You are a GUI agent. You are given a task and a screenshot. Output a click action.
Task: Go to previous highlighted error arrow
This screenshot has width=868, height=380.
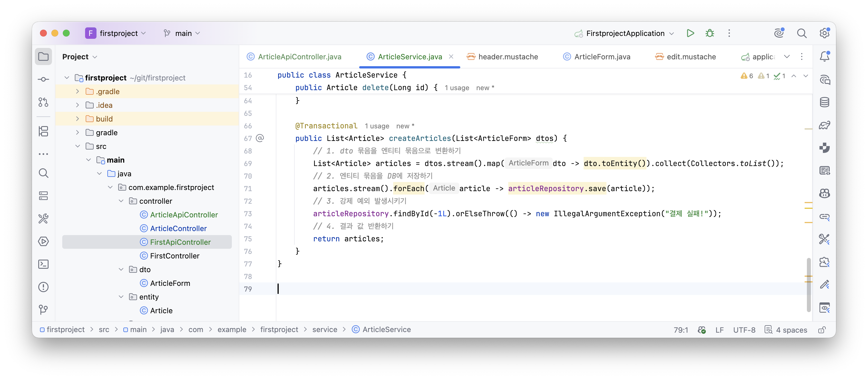coord(793,76)
